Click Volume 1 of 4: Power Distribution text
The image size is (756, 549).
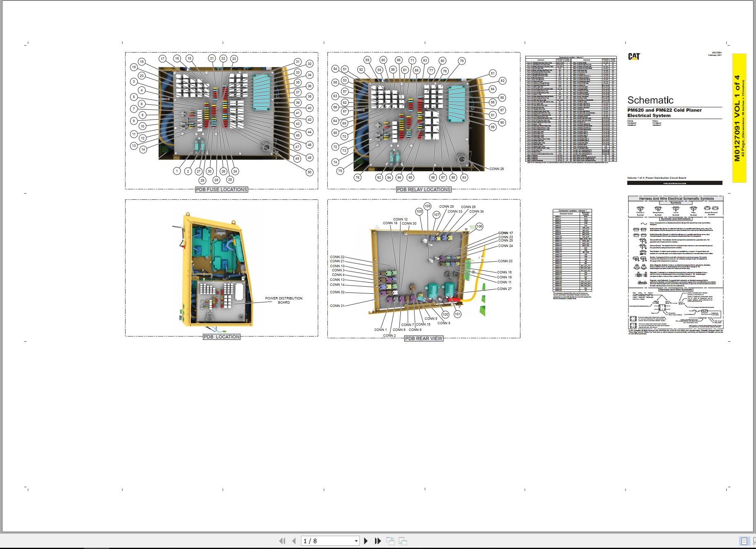point(657,178)
